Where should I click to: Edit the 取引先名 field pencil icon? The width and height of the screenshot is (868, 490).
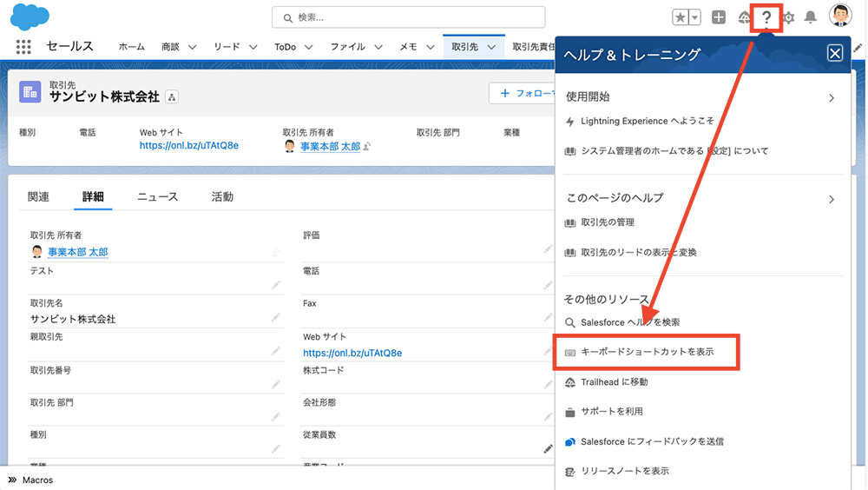276,318
